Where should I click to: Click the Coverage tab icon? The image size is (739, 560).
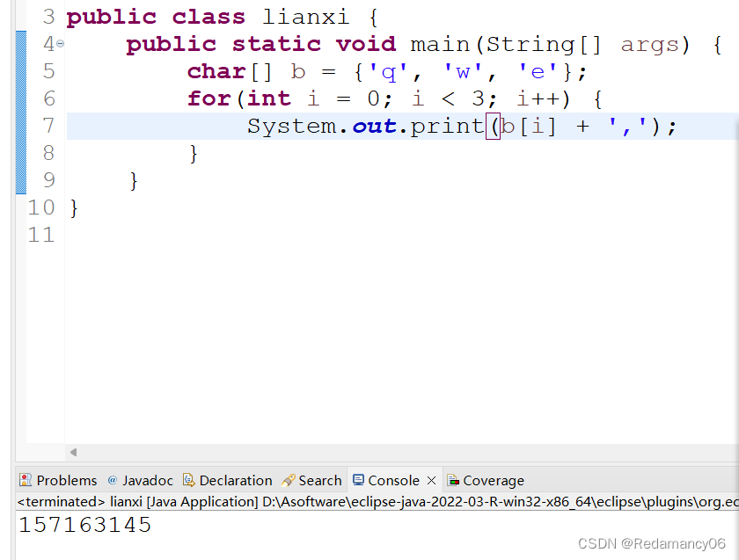pos(453,480)
